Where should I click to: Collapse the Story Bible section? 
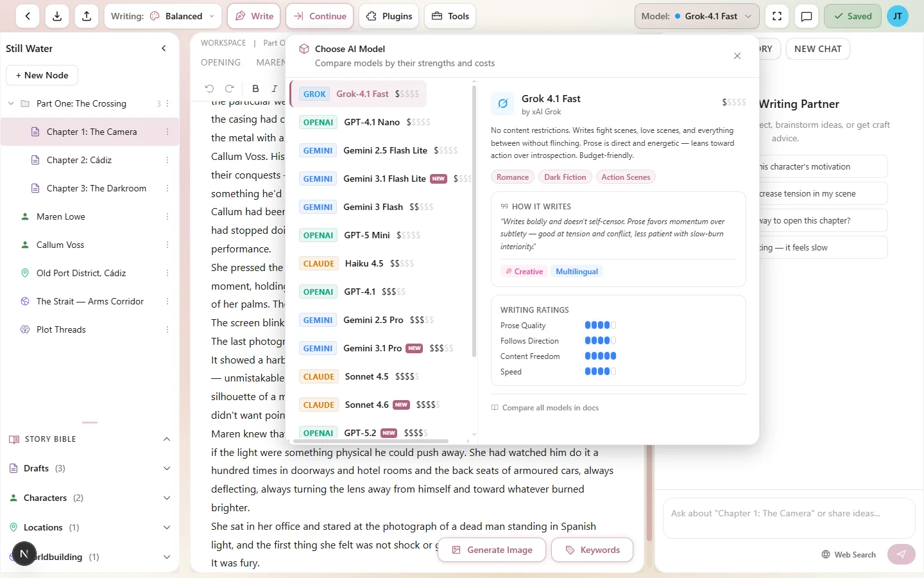click(167, 439)
